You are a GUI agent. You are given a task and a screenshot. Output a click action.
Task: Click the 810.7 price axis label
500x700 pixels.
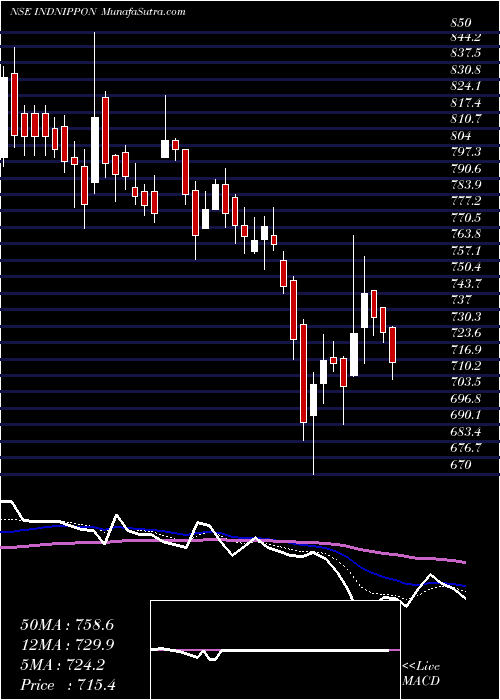click(x=466, y=120)
